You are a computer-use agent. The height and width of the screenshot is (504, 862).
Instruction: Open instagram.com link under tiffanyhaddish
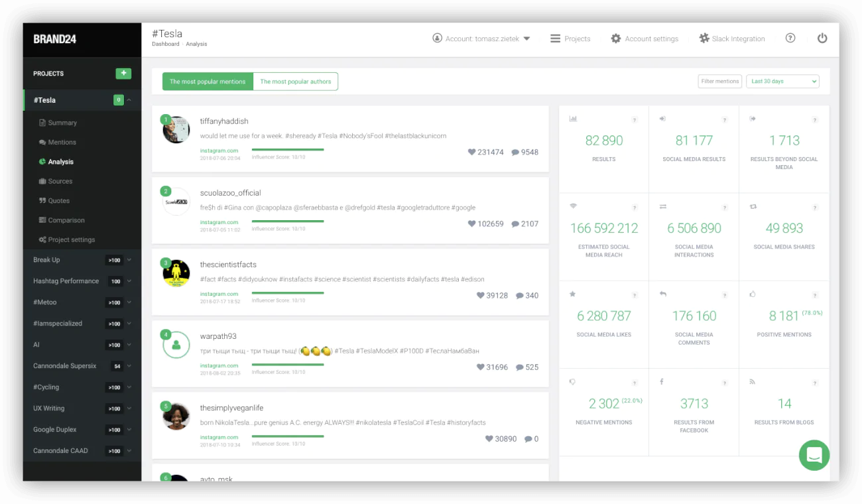coord(219,151)
